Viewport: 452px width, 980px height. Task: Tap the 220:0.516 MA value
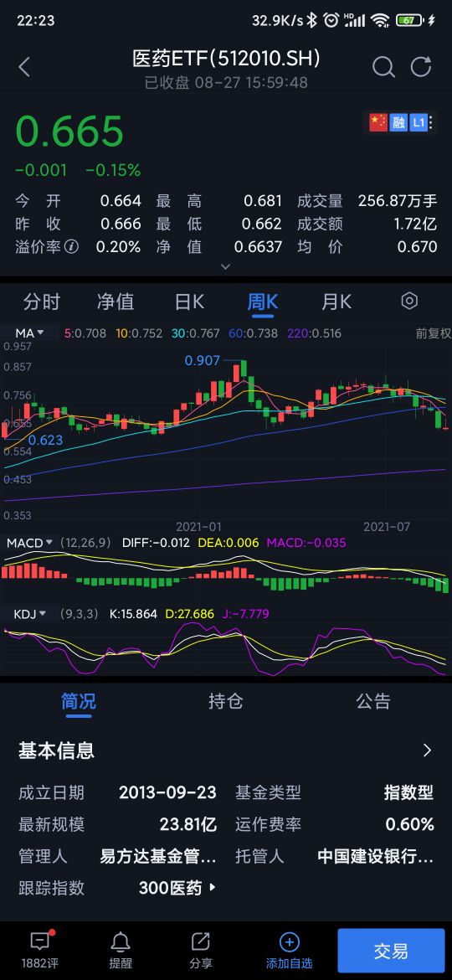tap(315, 333)
